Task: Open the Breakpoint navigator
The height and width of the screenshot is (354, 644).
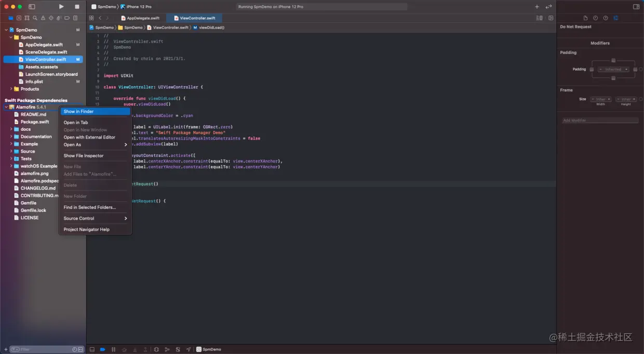Action: coord(67,18)
